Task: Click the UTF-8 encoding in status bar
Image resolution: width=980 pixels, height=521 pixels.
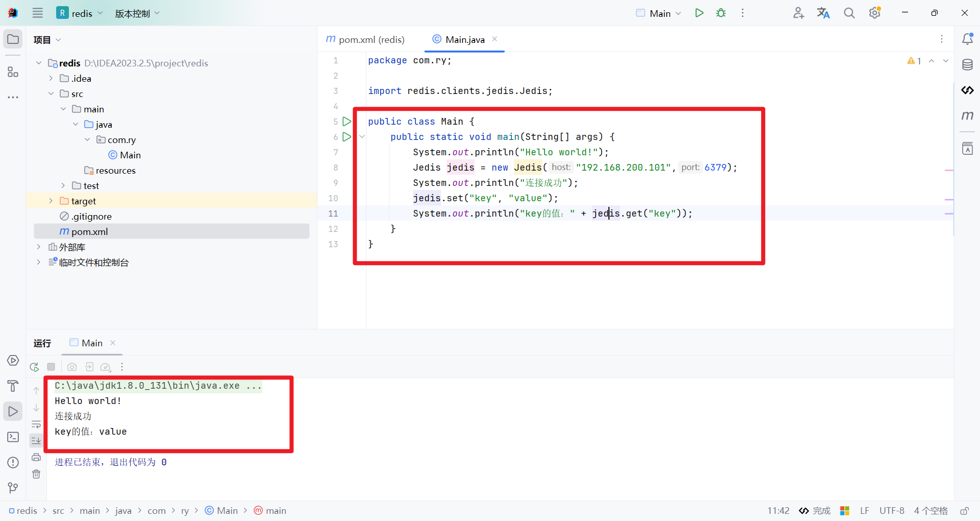Action: 892,511
